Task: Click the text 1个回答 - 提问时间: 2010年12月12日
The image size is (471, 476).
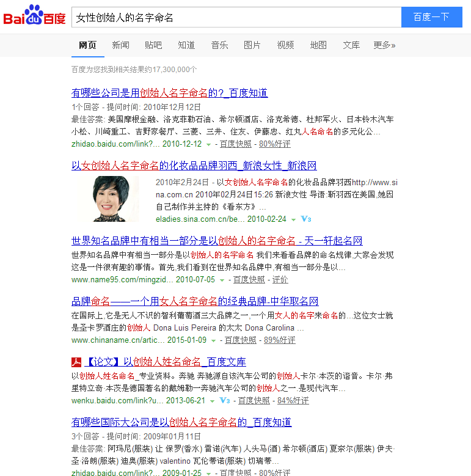Action: [136, 107]
